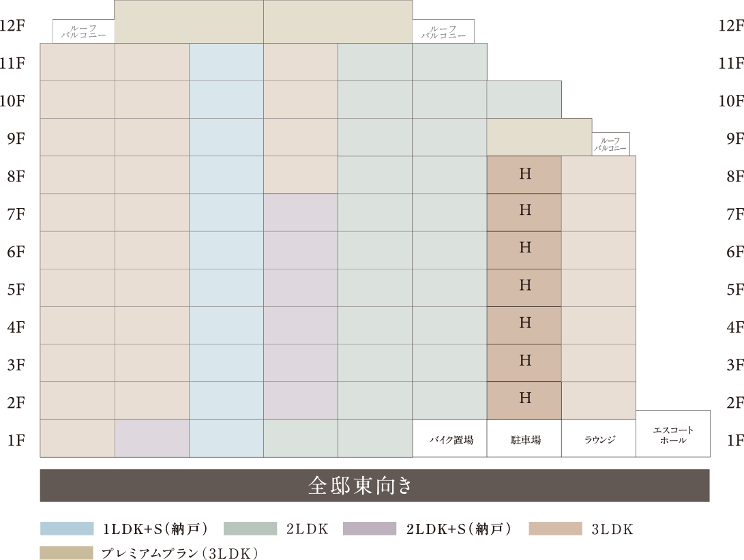
Task: Select the blue 1LDK+S unit on 4F
Action: 226,325
